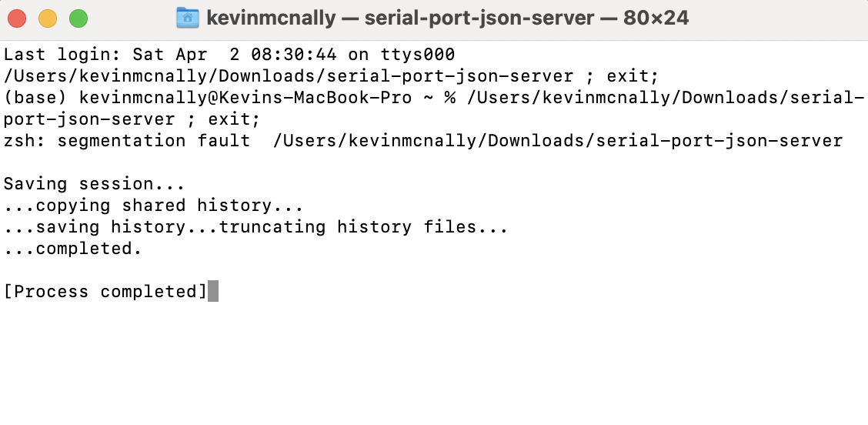This screenshot has width=868, height=425.
Task: Click the '80×24' size text in title bar
Action: [656, 18]
